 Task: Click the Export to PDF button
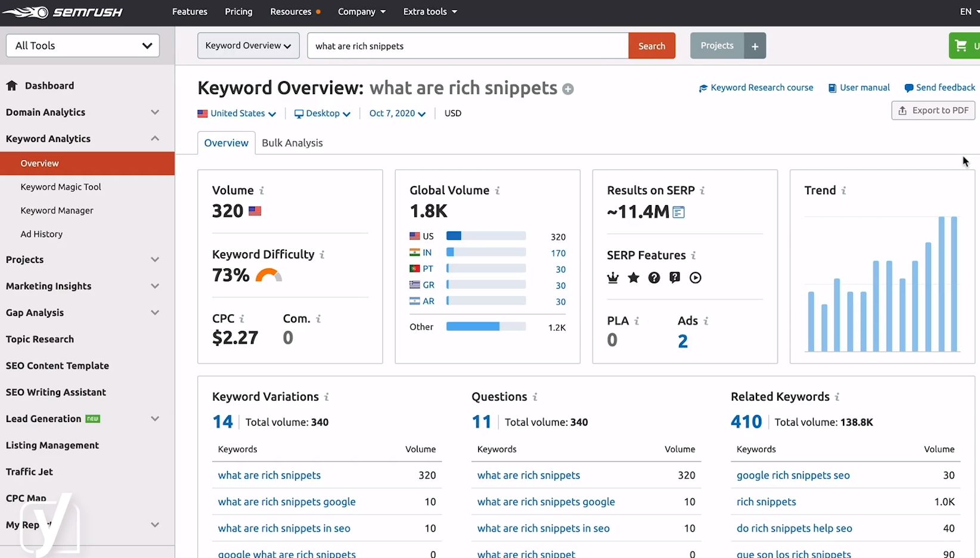933,110
